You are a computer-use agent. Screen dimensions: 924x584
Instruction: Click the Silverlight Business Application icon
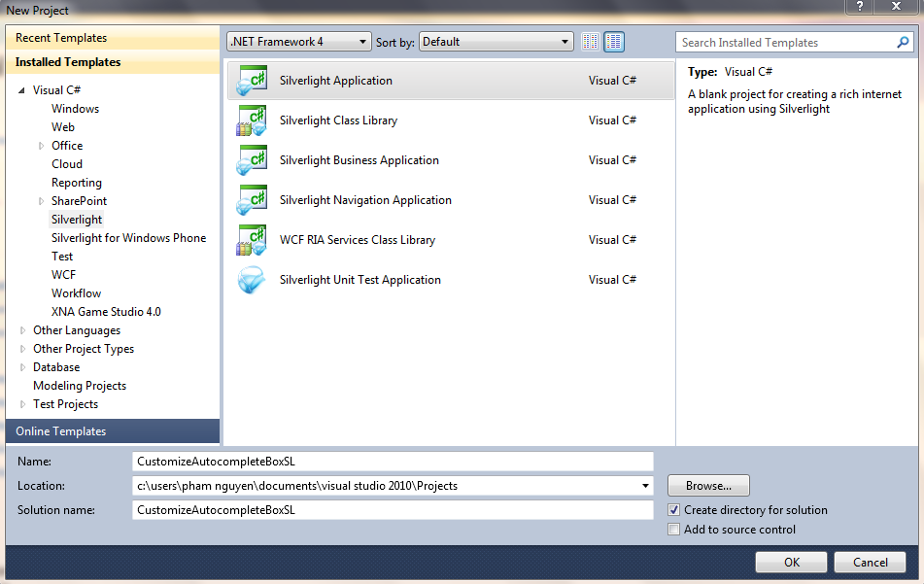(x=252, y=160)
